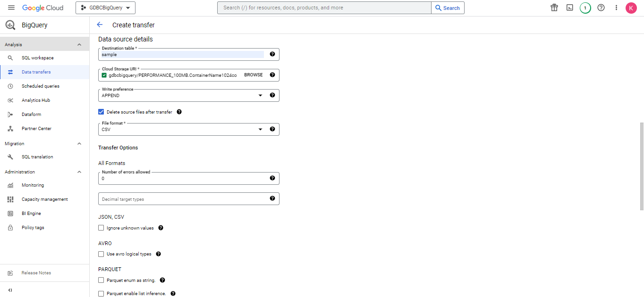Viewport: 644px width, 297px height.
Task: Click BROWSE for Cloud Storage URI
Action: click(253, 75)
